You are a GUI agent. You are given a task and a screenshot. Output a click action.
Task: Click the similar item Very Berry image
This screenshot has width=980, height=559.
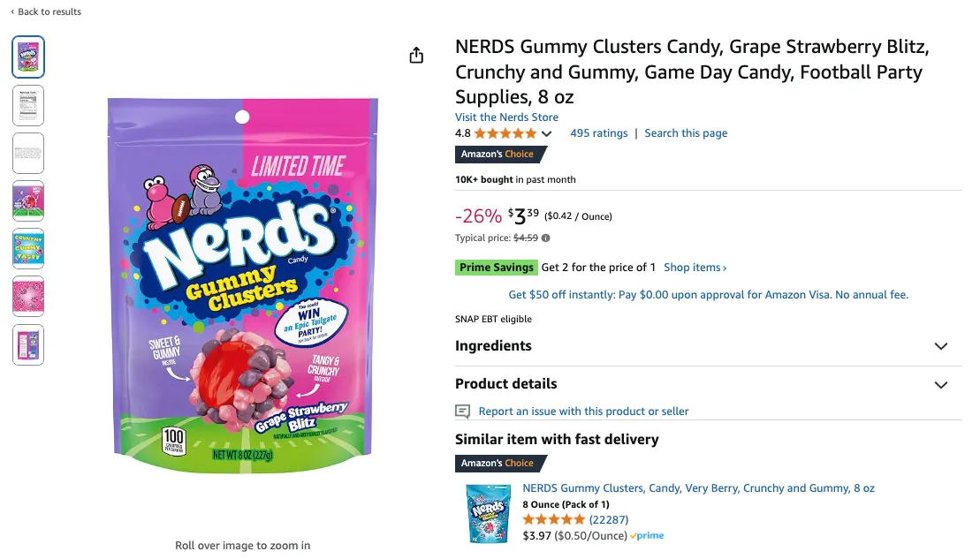point(488,513)
